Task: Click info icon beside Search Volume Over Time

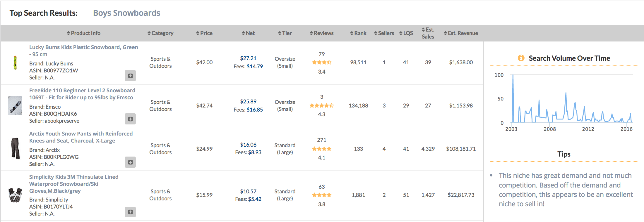Action: click(521, 58)
